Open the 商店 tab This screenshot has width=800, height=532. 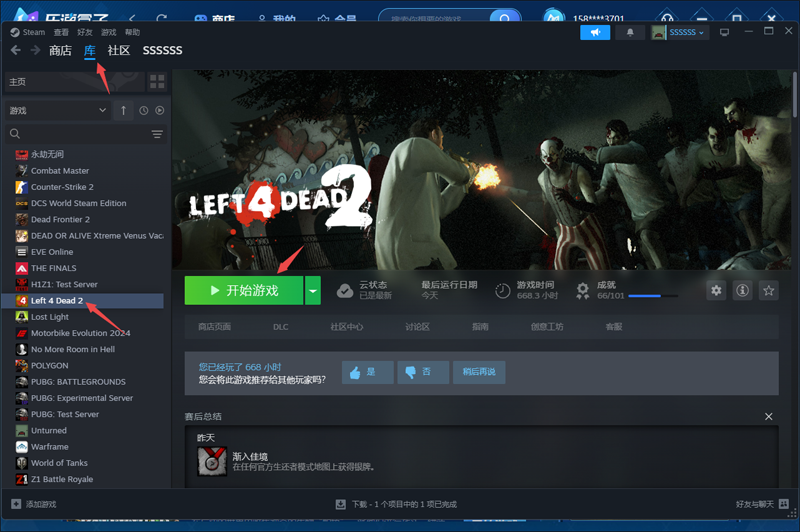coord(60,51)
